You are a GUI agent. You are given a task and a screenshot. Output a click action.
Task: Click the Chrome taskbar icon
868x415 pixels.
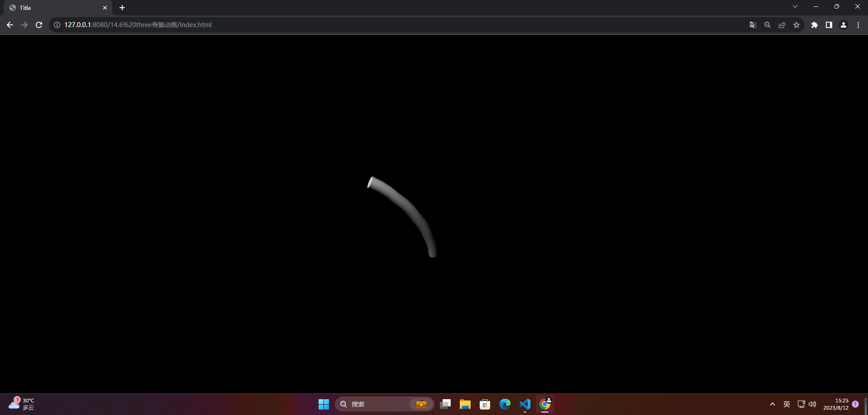pyautogui.click(x=545, y=404)
